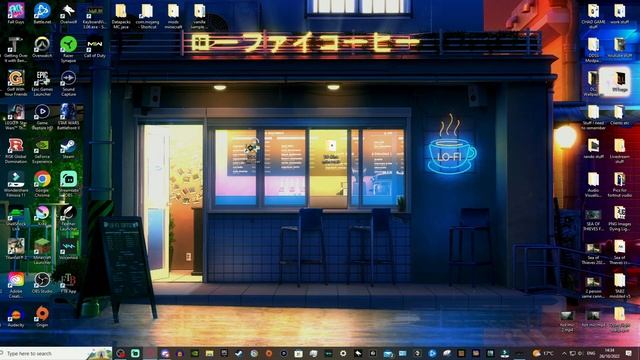Open the Krita shortcut
The image size is (640, 360).
pyautogui.click(x=42, y=216)
